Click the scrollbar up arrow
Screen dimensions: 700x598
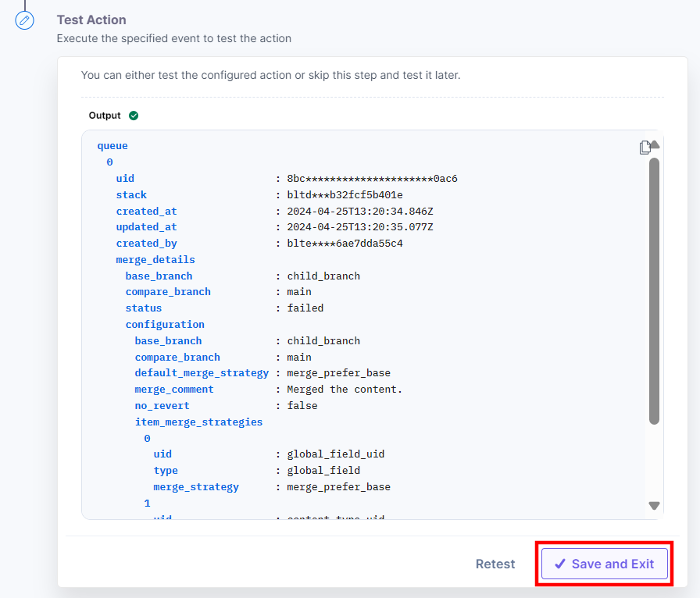pos(655,145)
